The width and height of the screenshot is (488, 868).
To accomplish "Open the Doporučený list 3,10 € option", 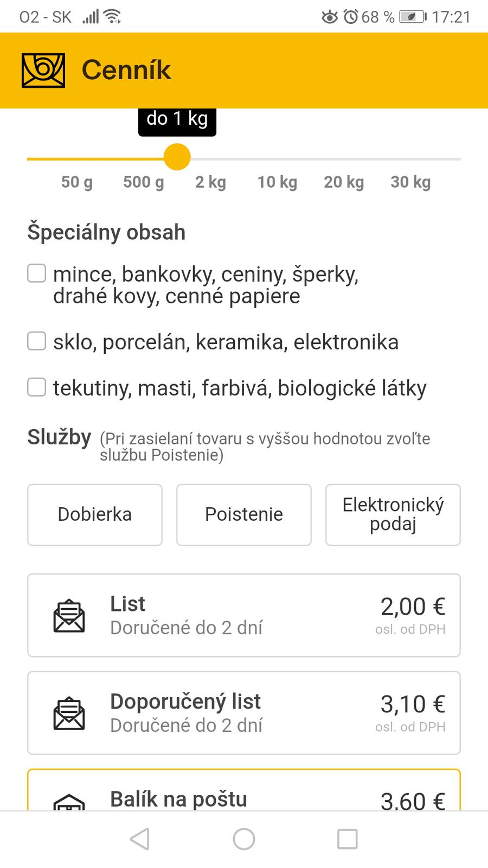I will (244, 713).
